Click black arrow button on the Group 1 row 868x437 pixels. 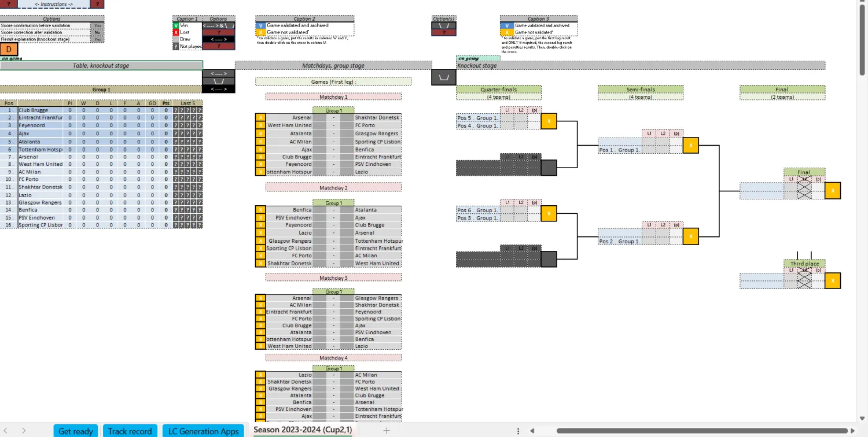tap(218, 90)
